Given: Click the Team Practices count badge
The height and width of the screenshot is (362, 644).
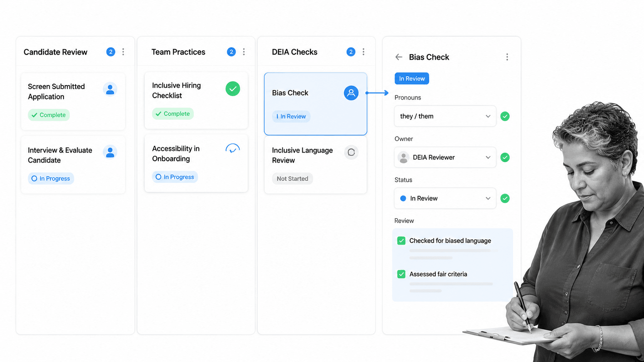Looking at the screenshot, I should pos(231,52).
